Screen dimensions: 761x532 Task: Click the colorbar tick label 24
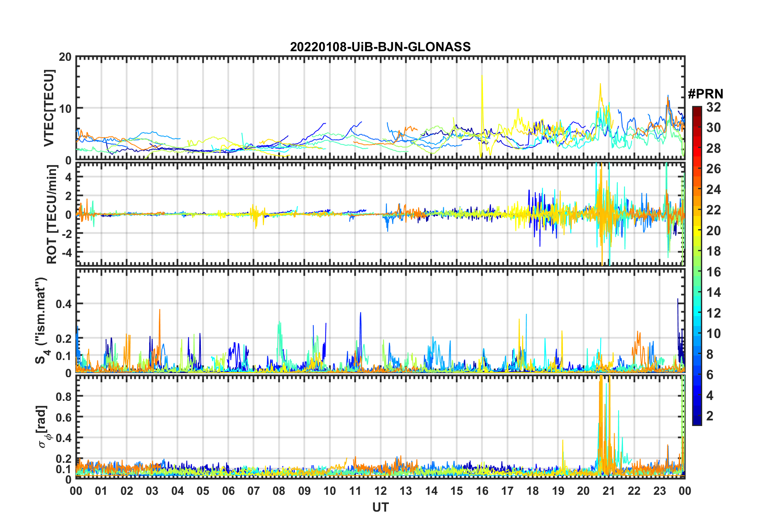(x=713, y=190)
